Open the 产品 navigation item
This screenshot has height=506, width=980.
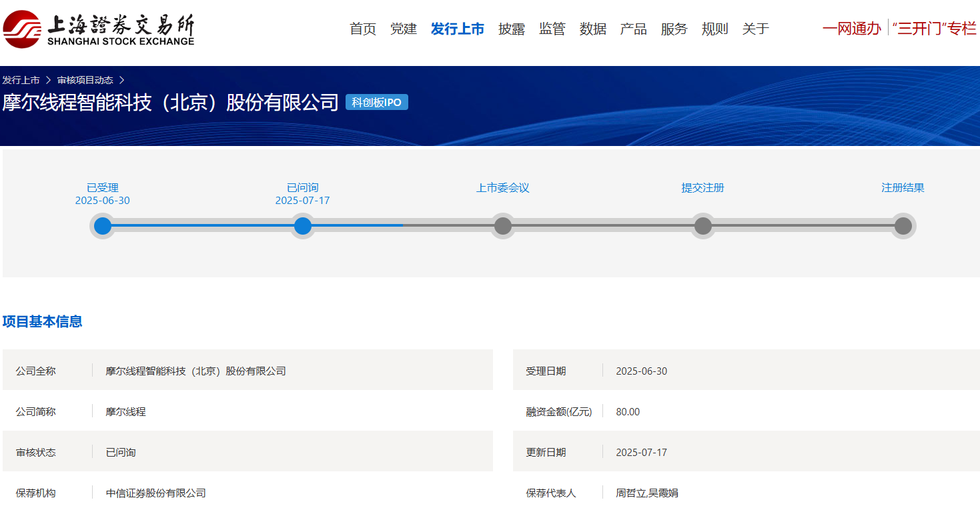click(x=634, y=29)
